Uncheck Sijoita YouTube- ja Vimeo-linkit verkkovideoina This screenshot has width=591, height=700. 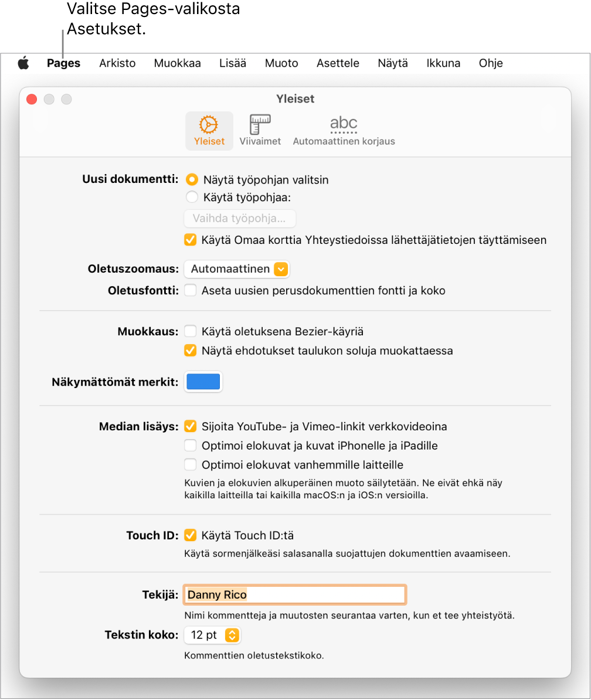tap(191, 426)
